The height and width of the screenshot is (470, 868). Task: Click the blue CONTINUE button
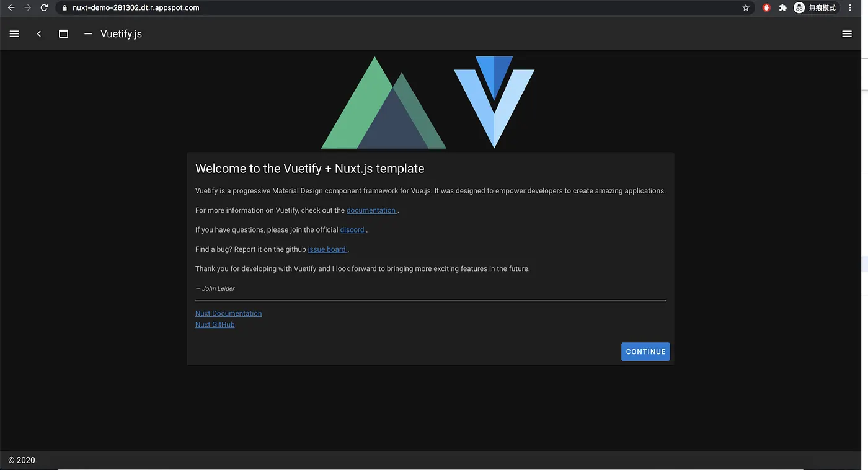coord(645,352)
